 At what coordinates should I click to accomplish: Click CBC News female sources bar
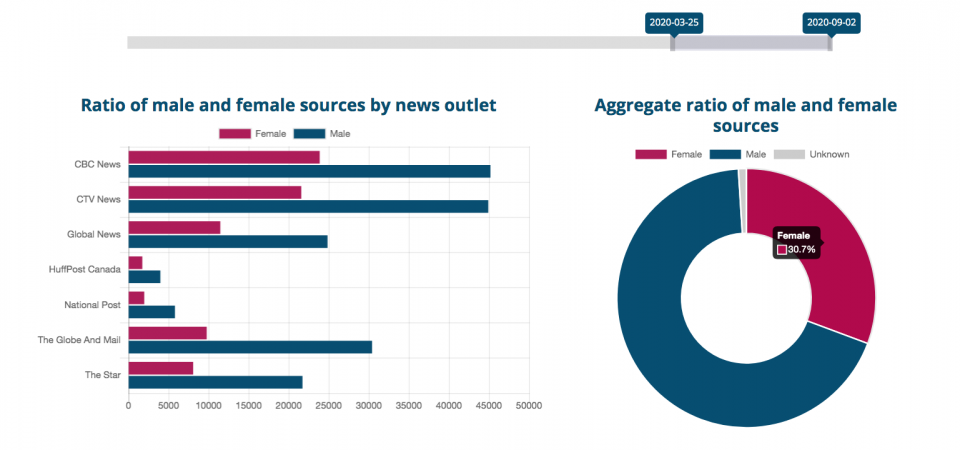click(x=223, y=157)
